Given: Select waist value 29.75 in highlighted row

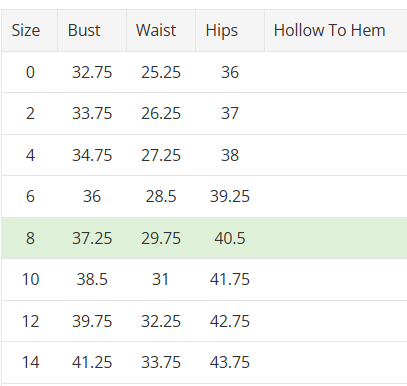Looking at the screenshot, I should [x=161, y=239].
